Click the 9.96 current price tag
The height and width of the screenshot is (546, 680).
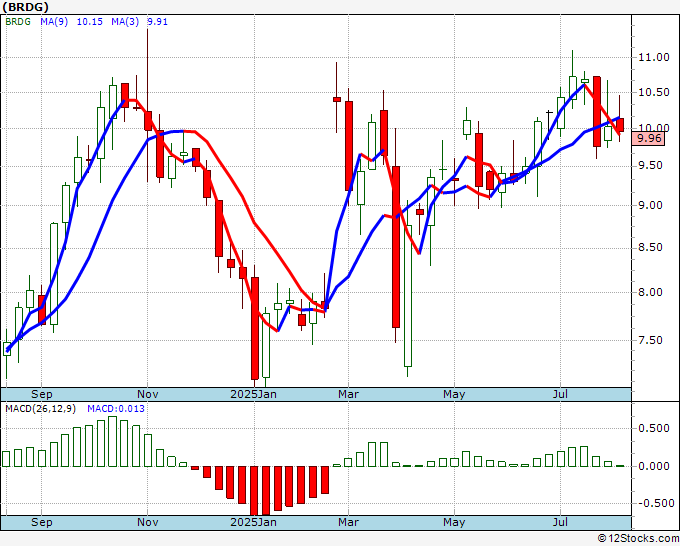coord(649,138)
